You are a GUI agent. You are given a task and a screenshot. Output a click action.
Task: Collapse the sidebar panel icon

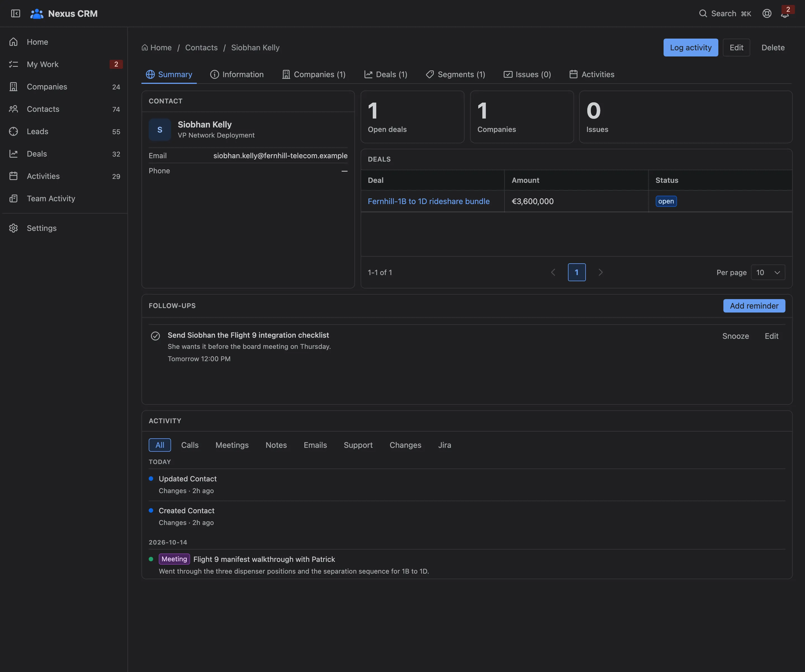[15, 13]
